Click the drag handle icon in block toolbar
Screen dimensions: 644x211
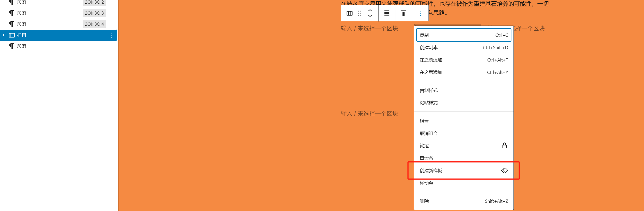point(360,13)
